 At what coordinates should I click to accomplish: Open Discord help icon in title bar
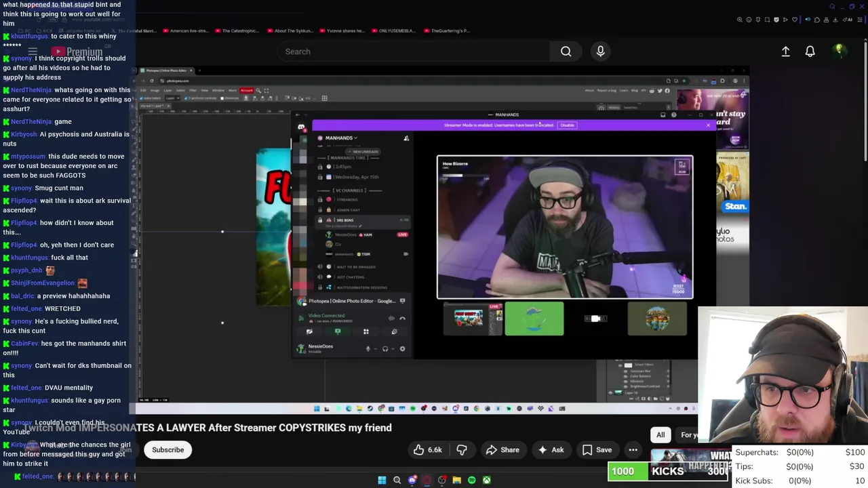673,115
